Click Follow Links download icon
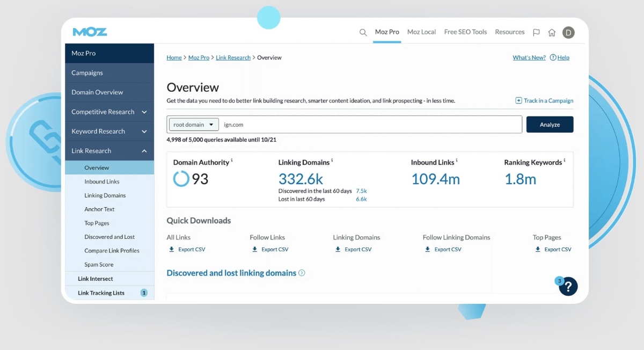Screen dimensions: 644x350 pyautogui.click(x=255, y=249)
